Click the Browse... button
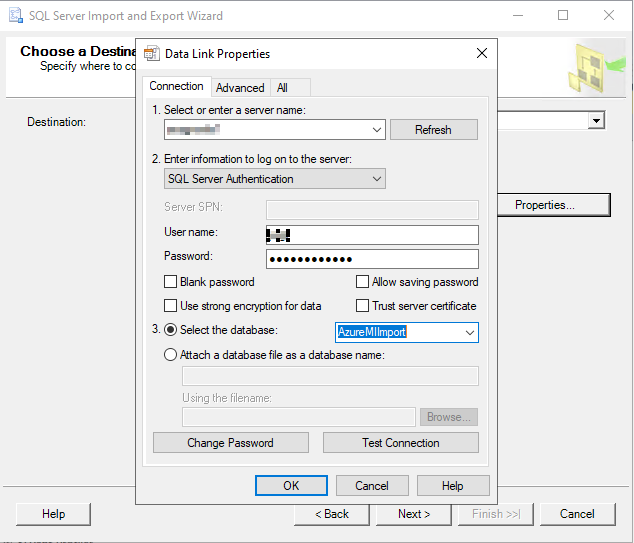634x543 pixels. pyautogui.click(x=449, y=417)
